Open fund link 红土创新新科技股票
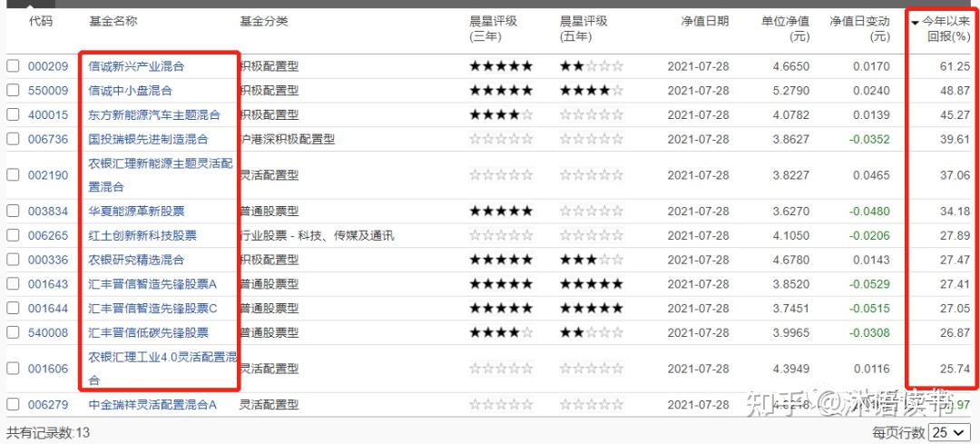Image resolution: width=980 pixels, height=444 pixels. click(142, 236)
